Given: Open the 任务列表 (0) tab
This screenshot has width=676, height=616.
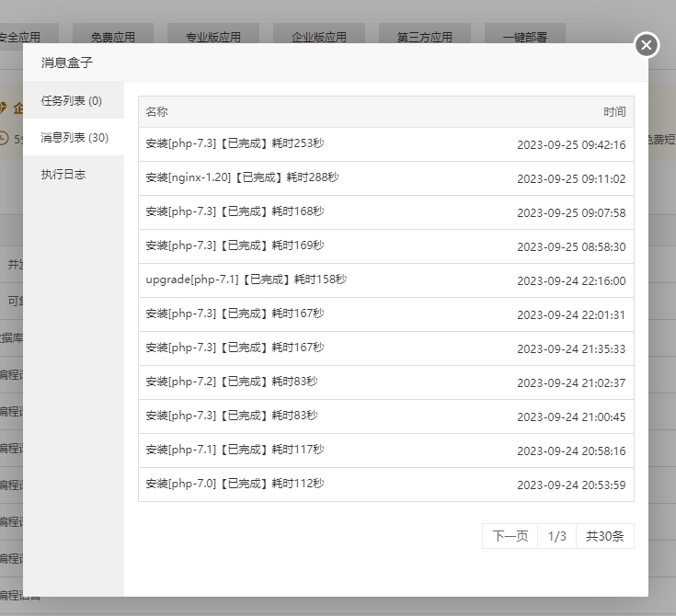Looking at the screenshot, I should [x=74, y=100].
